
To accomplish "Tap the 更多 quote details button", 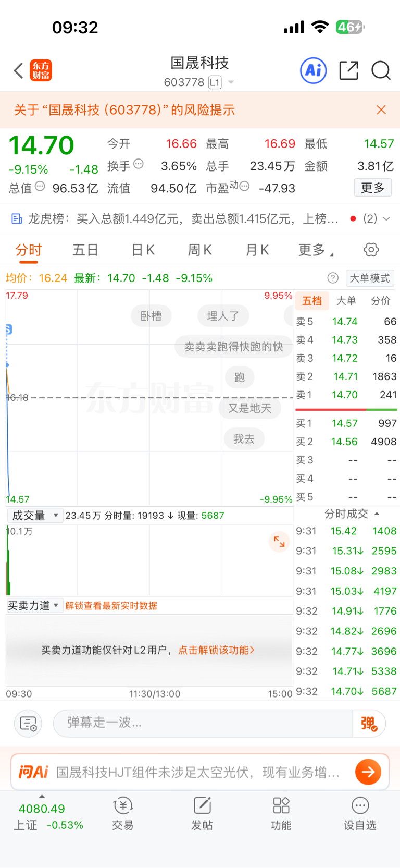I will [x=373, y=188].
